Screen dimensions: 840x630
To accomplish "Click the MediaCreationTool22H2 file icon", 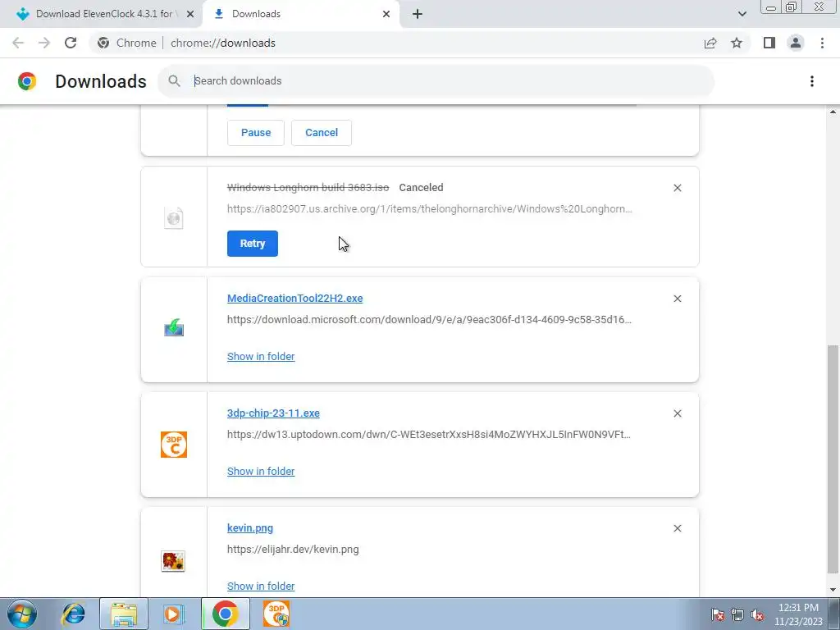I will coord(174,327).
